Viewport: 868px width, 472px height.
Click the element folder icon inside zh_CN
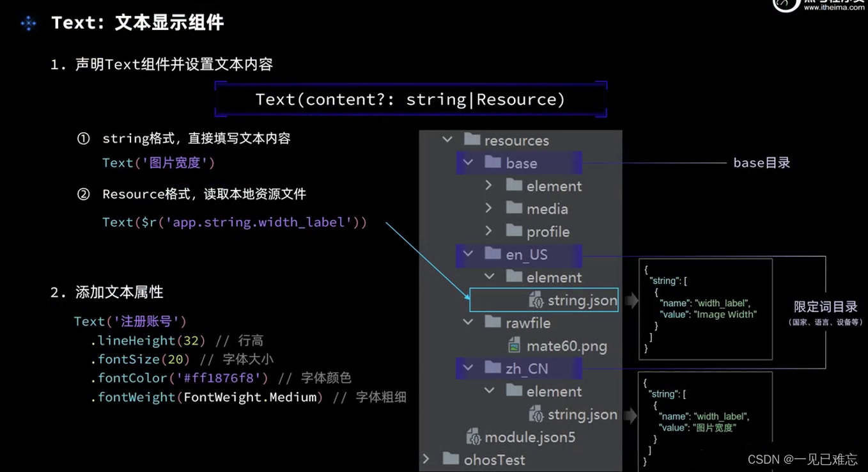tap(514, 390)
